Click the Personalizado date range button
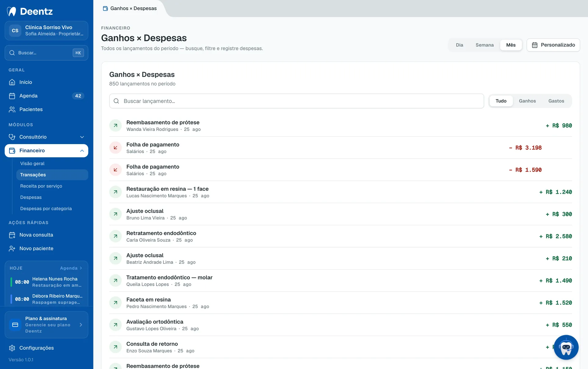Viewport: 588px width, 369px height. pos(553,45)
